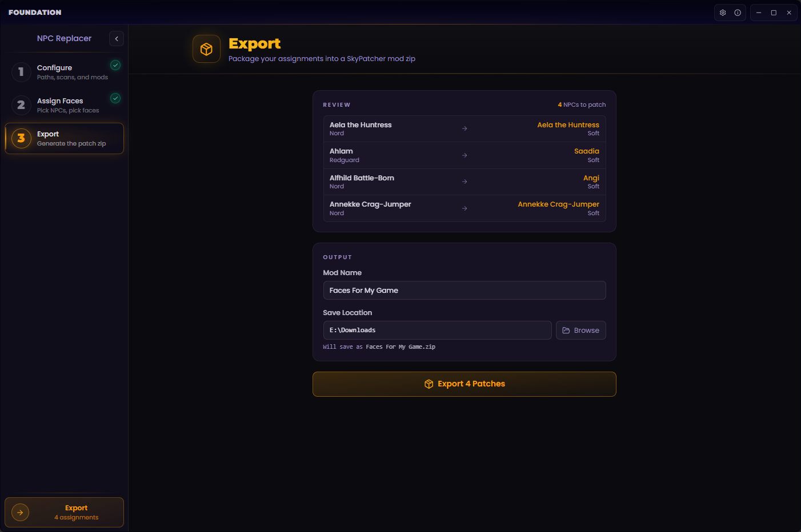Screen dimensions: 801x532
Task: Browse for a save location folder
Action: pyautogui.click(x=580, y=331)
